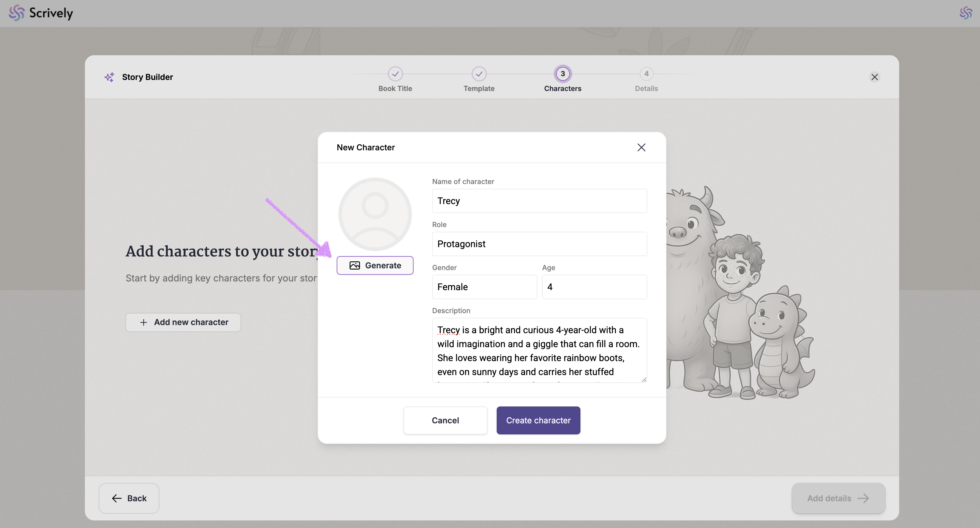Click the Generate image button
Image resolution: width=980 pixels, height=528 pixels.
click(x=375, y=265)
